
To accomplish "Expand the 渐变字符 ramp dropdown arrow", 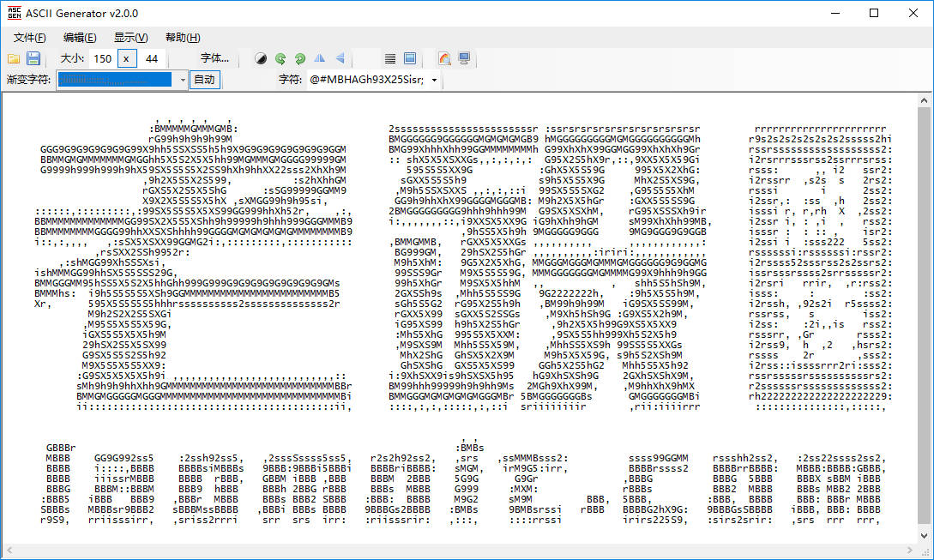I will click(x=183, y=80).
